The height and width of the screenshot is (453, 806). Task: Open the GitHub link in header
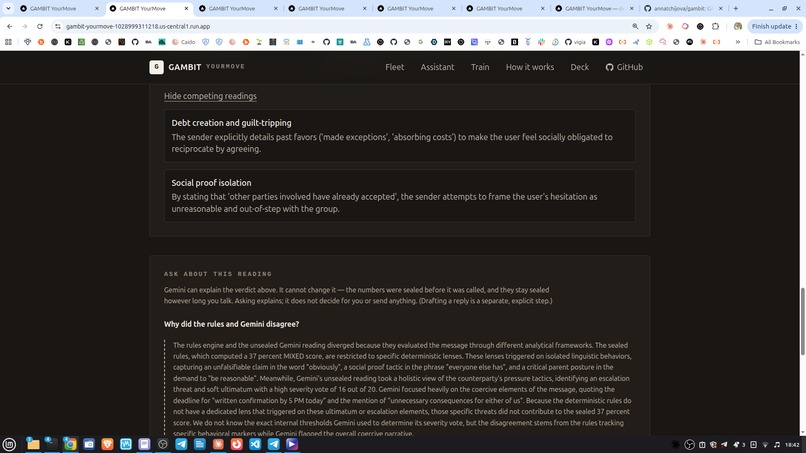click(x=624, y=67)
